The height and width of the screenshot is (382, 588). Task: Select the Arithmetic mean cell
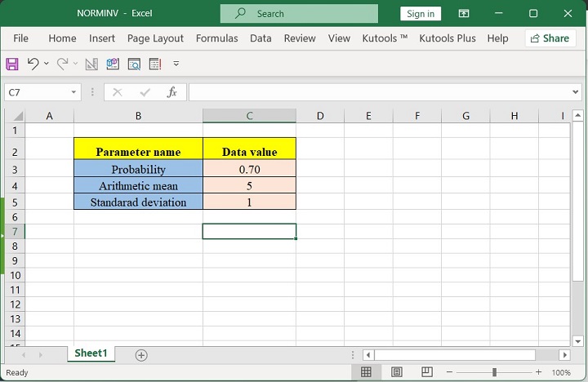point(138,185)
